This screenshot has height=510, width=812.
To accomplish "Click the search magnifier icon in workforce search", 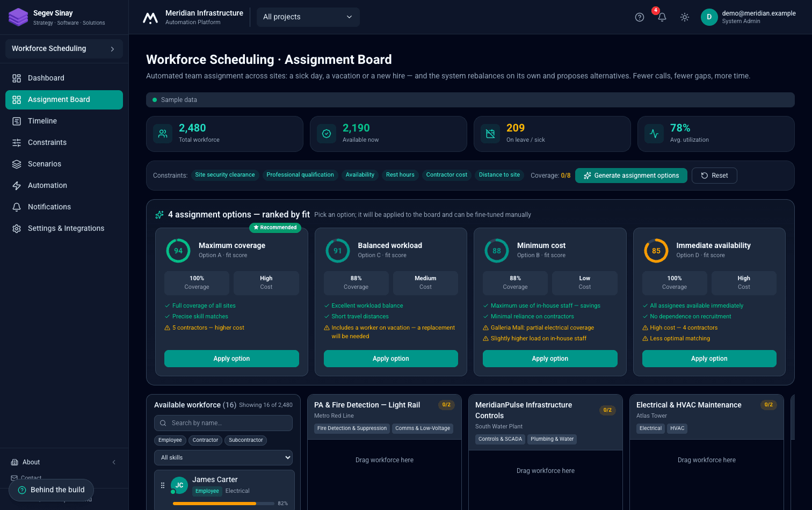I will pyautogui.click(x=163, y=423).
